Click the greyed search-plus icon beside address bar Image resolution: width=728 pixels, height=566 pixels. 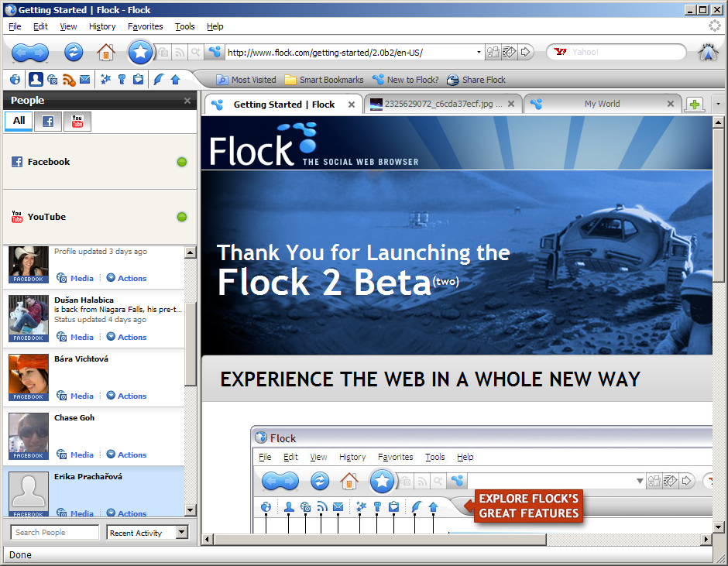pyautogui.click(x=195, y=52)
